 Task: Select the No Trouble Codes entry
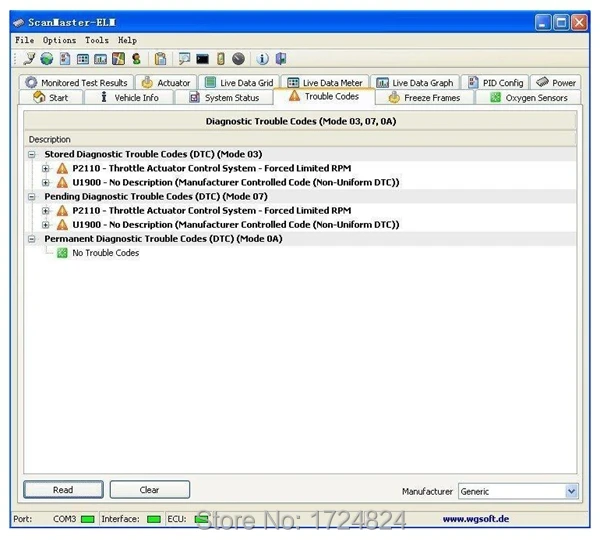pyautogui.click(x=106, y=253)
